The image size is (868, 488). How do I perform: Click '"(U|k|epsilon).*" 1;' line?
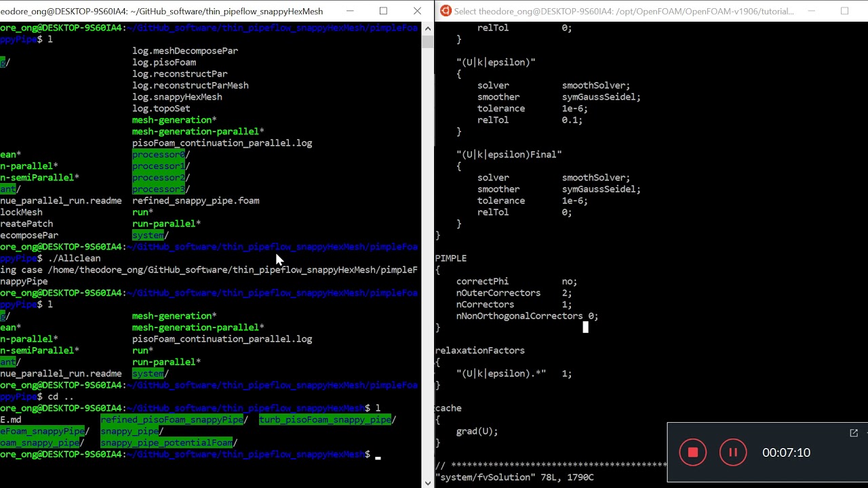click(514, 373)
